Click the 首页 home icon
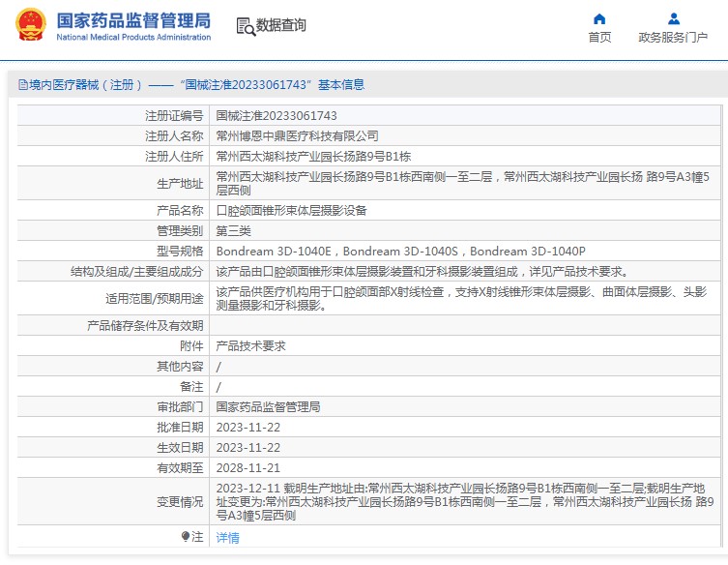 tap(599, 18)
